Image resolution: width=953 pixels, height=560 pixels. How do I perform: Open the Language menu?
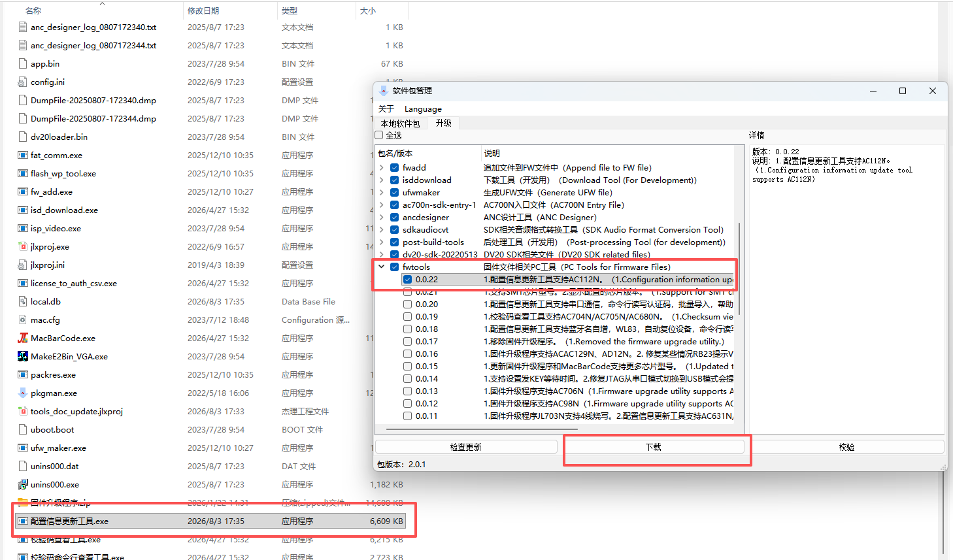(x=423, y=109)
